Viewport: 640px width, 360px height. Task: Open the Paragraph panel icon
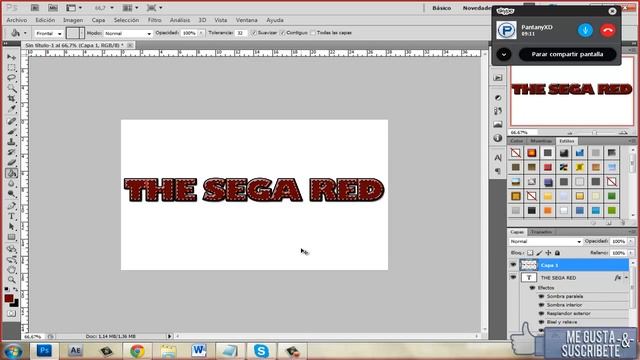498,171
